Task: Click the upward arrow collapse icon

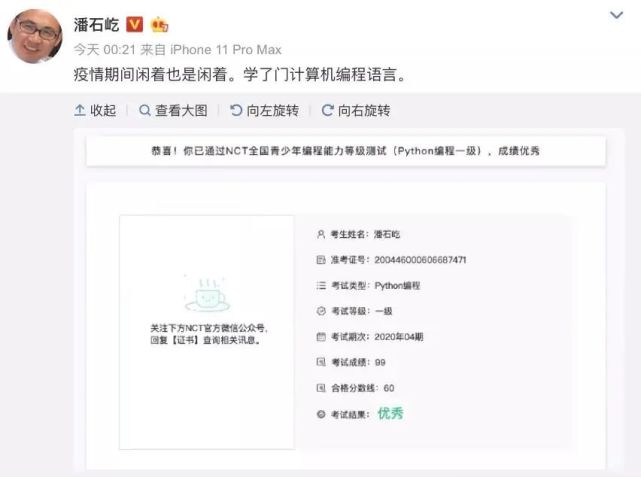Action: click(80, 110)
